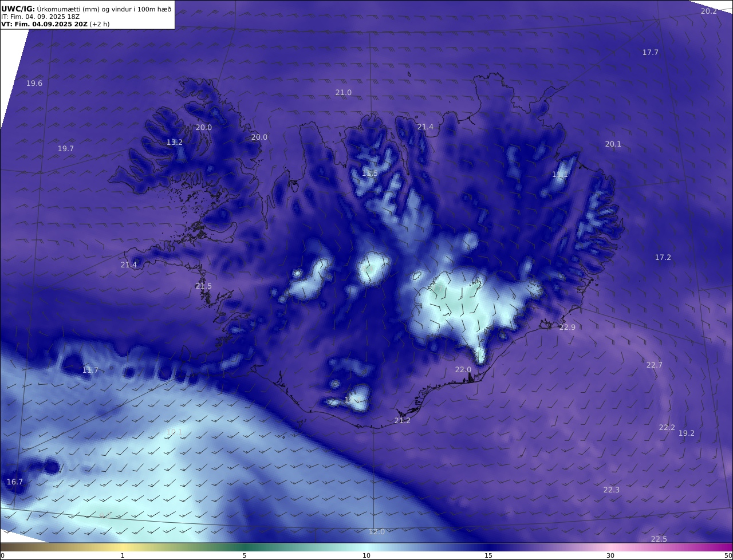Click the 17.2 value on the map
733x560 pixels.
[x=663, y=258]
